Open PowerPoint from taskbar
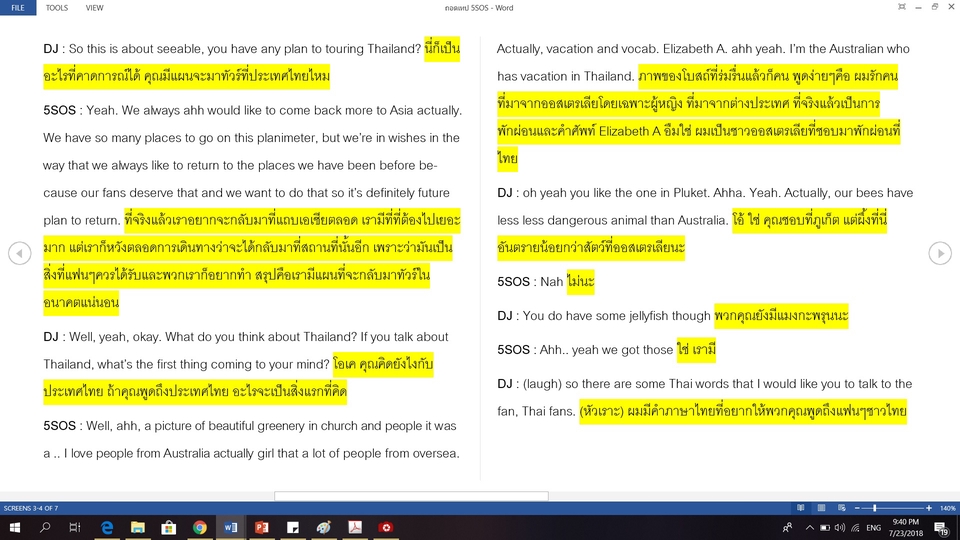 [261, 527]
